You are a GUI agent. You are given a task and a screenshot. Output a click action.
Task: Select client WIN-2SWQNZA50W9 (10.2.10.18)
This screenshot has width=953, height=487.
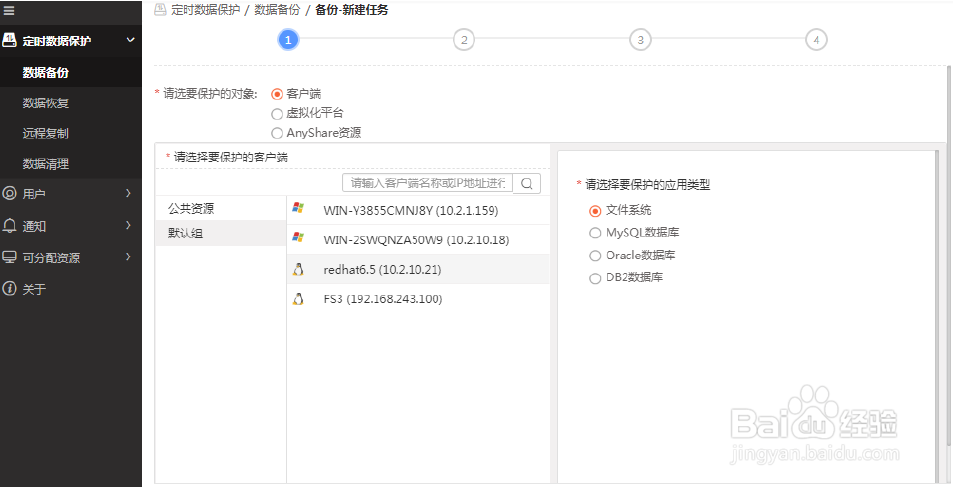tap(418, 240)
